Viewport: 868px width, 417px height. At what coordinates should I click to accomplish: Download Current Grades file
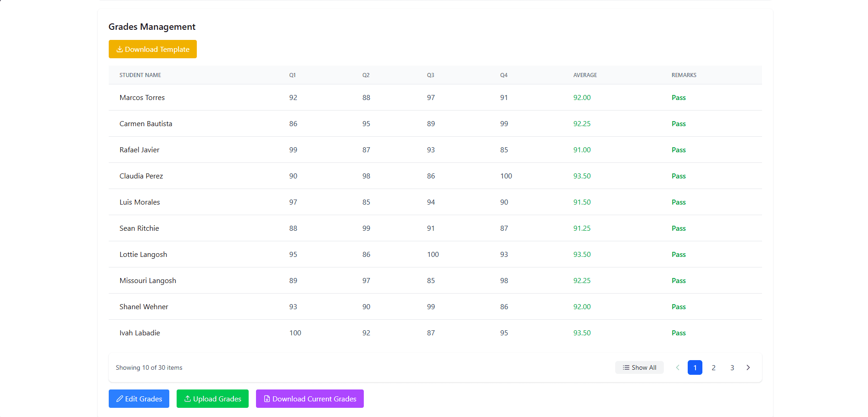[x=310, y=399]
